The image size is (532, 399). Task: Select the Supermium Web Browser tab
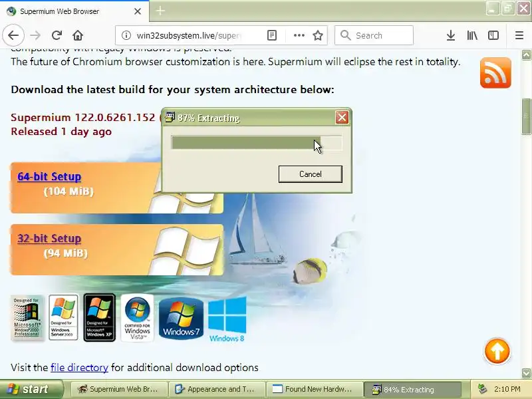click(74, 11)
